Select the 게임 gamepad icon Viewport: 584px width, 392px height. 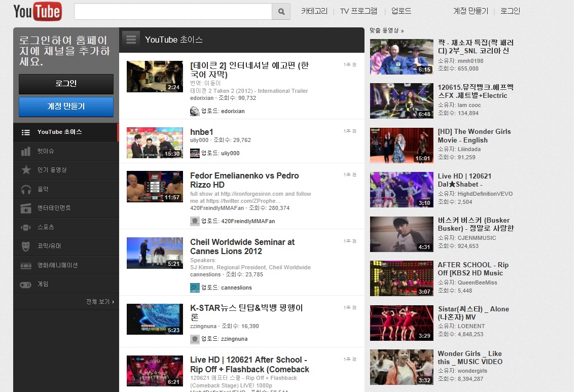(x=26, y=284)
